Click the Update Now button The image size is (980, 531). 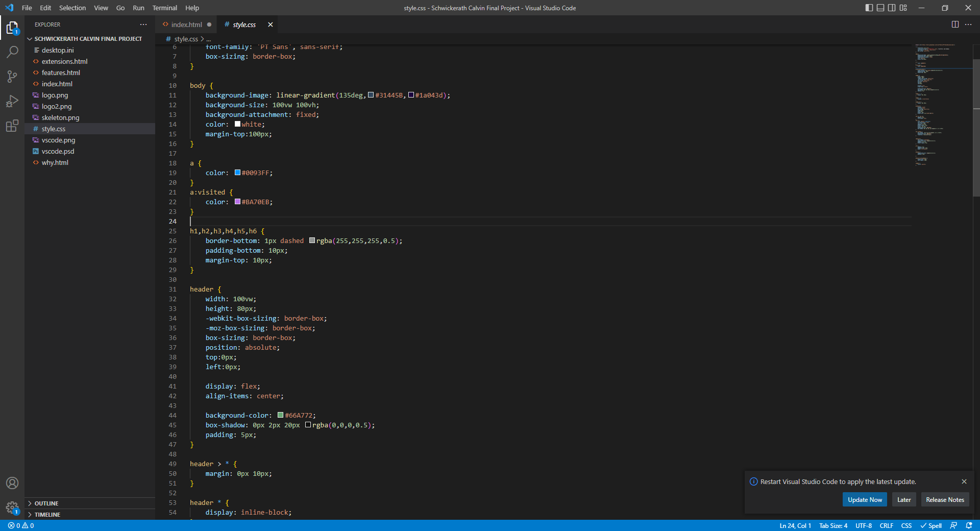(x=865, y=500)
